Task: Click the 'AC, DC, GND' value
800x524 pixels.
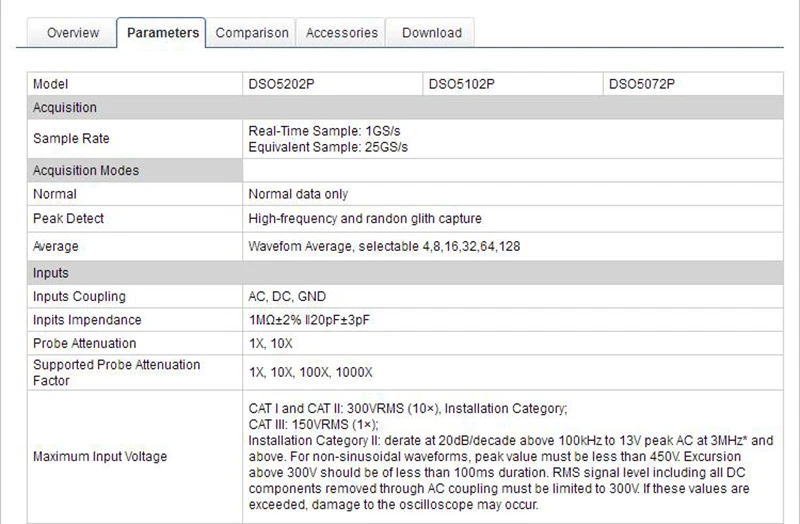Action: tap(287, 296)
